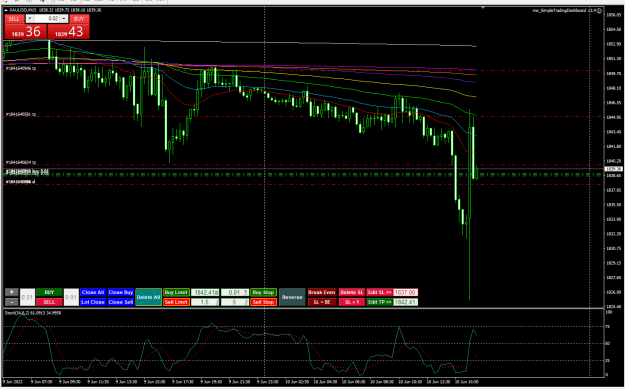Click the 1842.41 field beside Edit TP
The height and width of the screenshot is (389, 625).
click(x=405, y=302)
